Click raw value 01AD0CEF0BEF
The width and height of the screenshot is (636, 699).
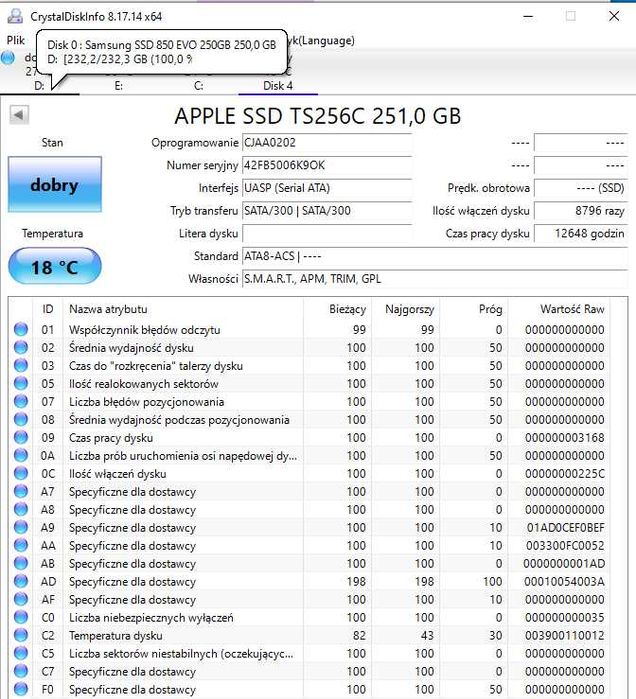[566, 528]
